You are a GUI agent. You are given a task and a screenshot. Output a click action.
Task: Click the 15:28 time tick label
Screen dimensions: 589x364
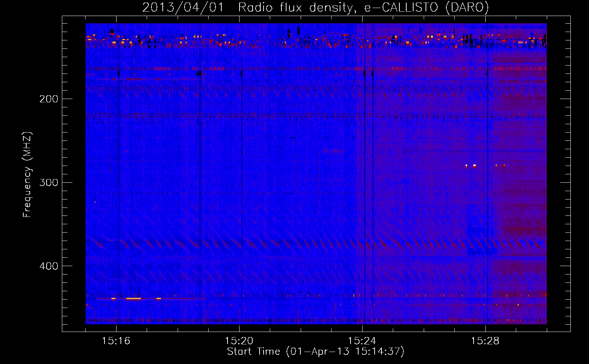pyautogui.click(x=485, y=341)
